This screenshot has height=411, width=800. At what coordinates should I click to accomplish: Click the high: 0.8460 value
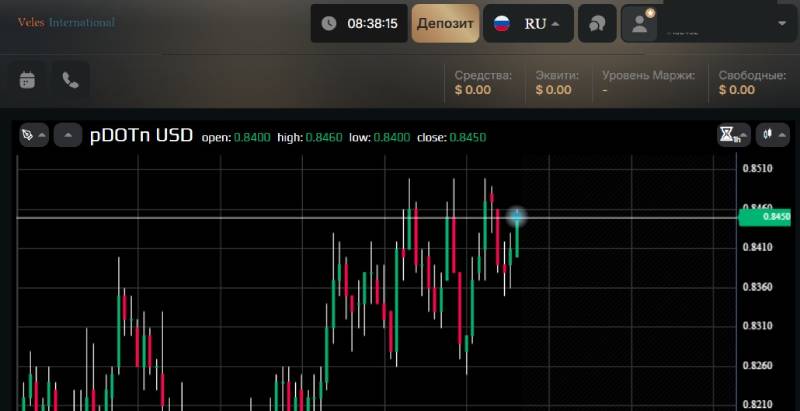[x=324, y=138]
